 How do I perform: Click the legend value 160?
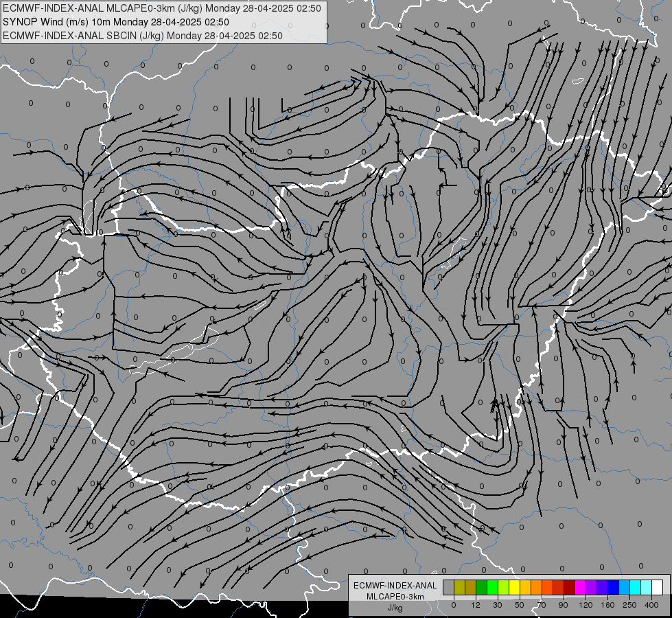[x=607, y=605]
